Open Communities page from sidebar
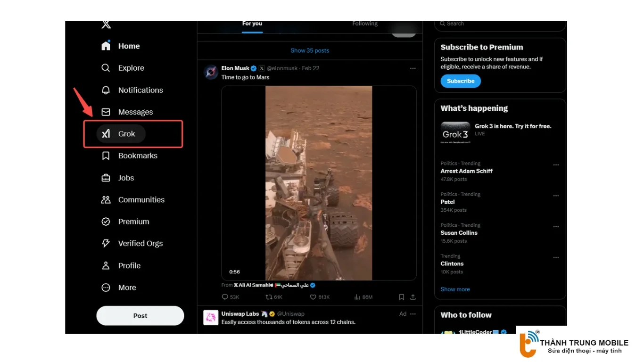The height and width of the screenshot is (362, 644). (106, 200)
